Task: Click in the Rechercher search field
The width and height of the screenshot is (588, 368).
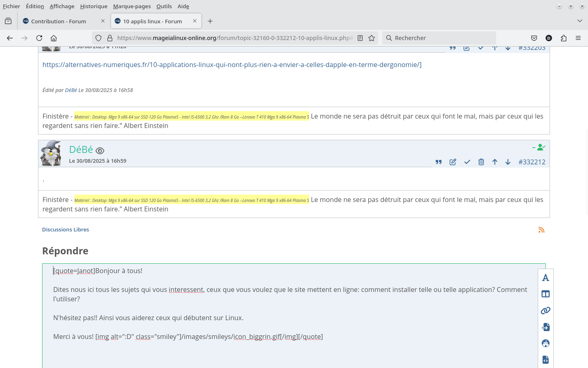Action: tap(439, 38)
